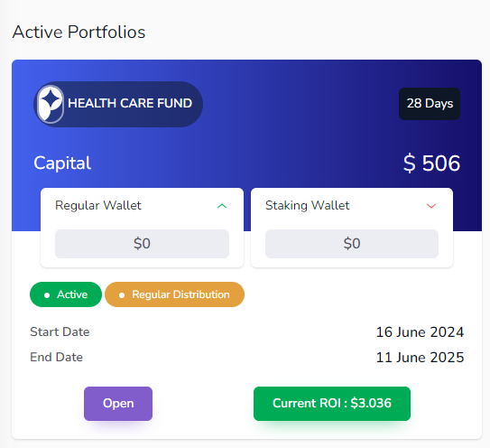Select the Start Date 16 June 2024 value
The width and height of the screenshot is (490, 448).
420,331
